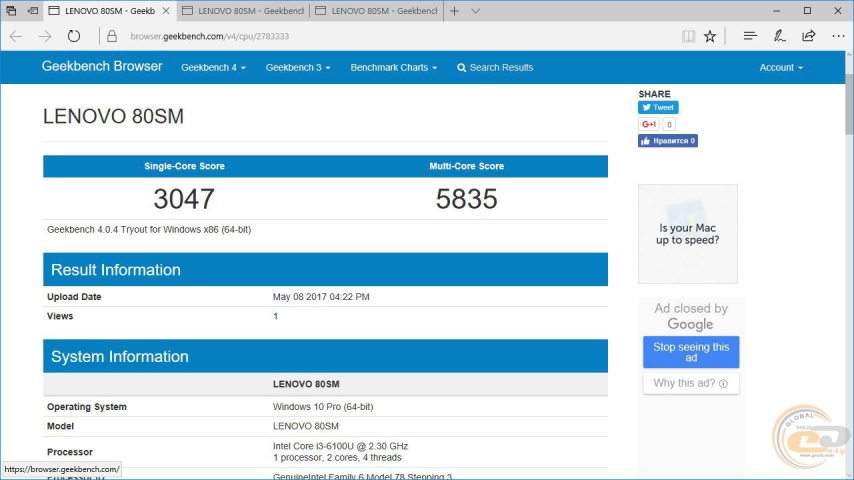Refresh the page with the reload icon

74,37
